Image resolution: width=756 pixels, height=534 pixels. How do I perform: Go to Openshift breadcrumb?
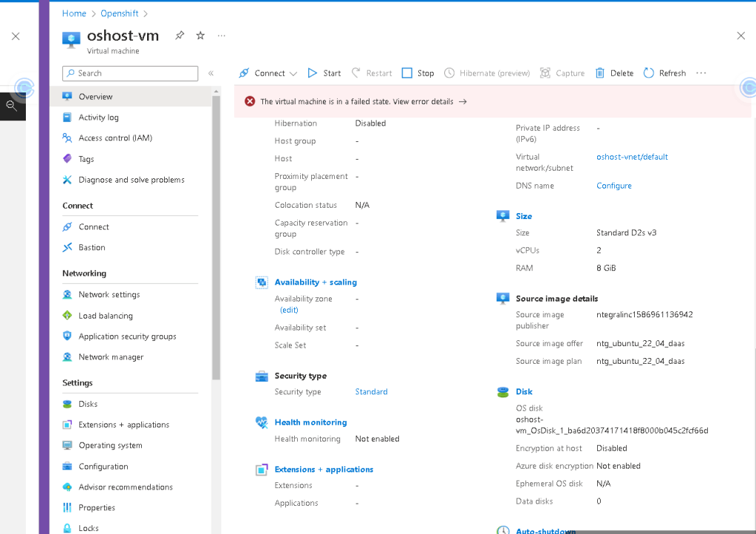120,13
